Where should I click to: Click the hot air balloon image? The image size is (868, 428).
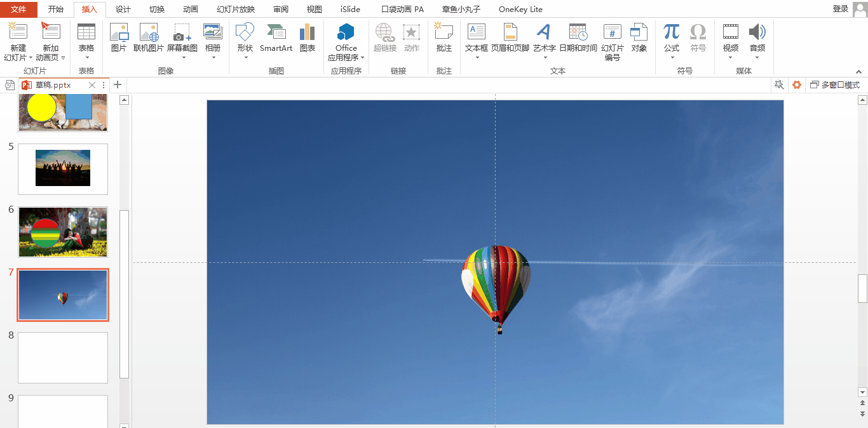pos(496,290)
